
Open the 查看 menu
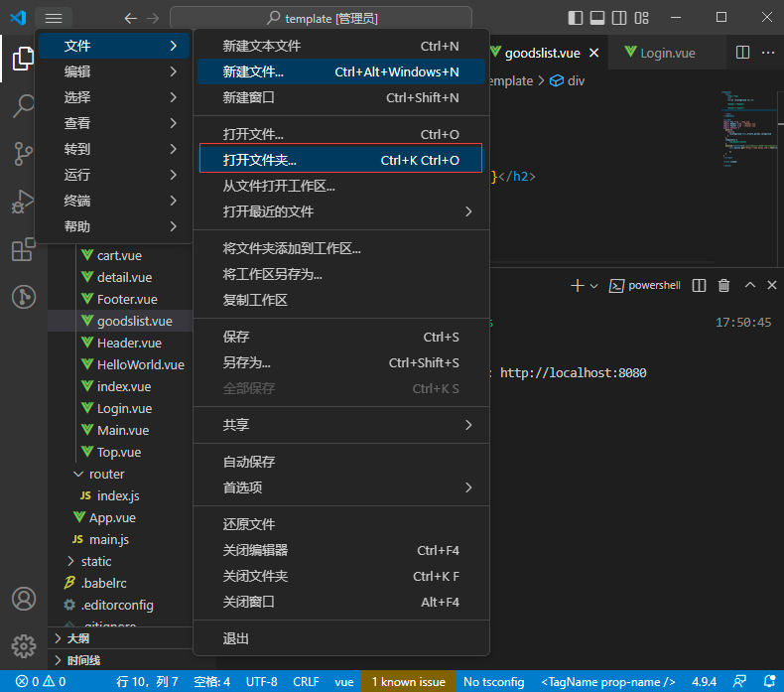[x=114, y=123]
